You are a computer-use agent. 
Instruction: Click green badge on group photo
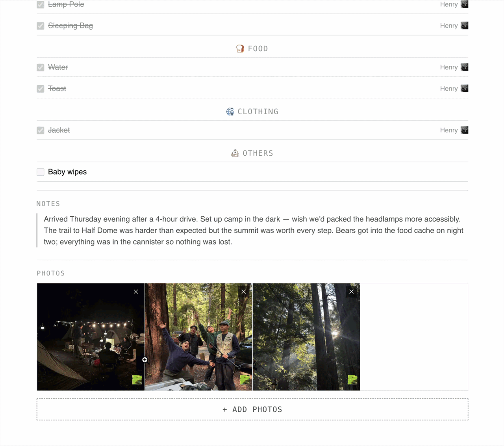point(245,380)
